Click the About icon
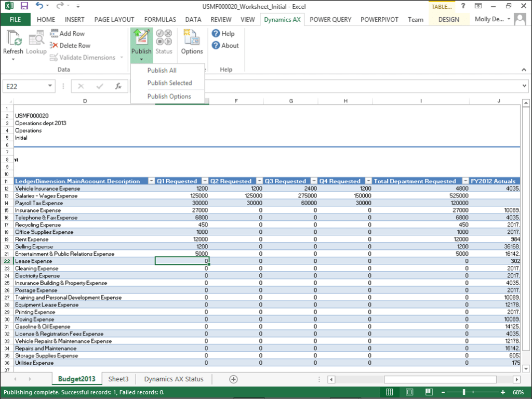532x399 pixels. pos(225,46)
